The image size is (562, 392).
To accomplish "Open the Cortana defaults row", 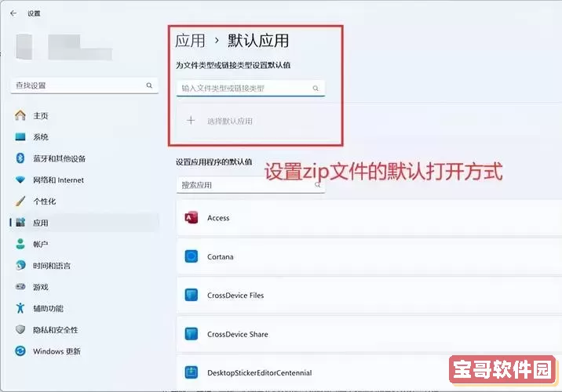I will (x=369, y=256).
